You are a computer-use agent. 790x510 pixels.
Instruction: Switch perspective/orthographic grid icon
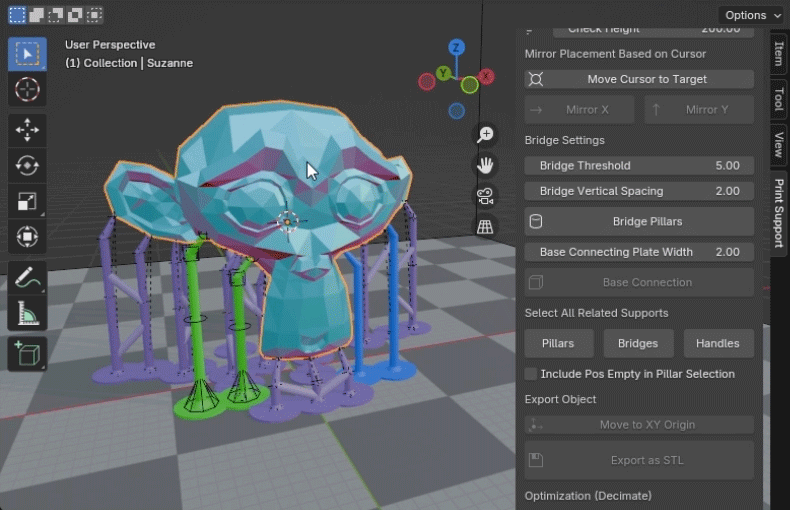[x=485, y=227]
